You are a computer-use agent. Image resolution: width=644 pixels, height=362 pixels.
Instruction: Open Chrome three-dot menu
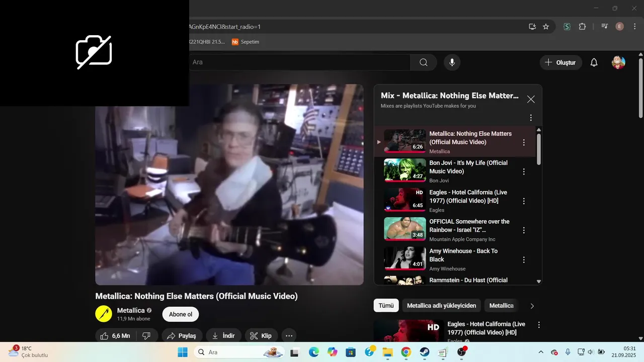tap(634, 27)
